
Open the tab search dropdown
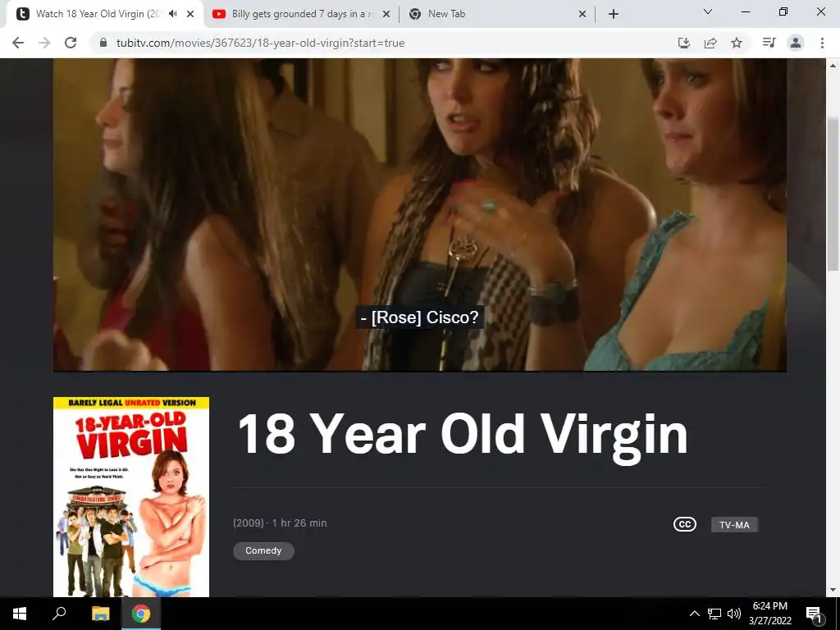click(708, 11)
